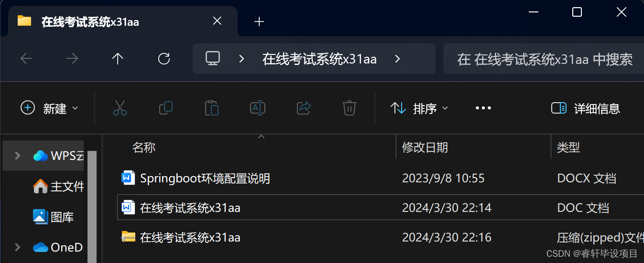The width and height of the screenshot is (644, 263).
Task: Expand the OneDrive tree node
Action: click(18, 247)
